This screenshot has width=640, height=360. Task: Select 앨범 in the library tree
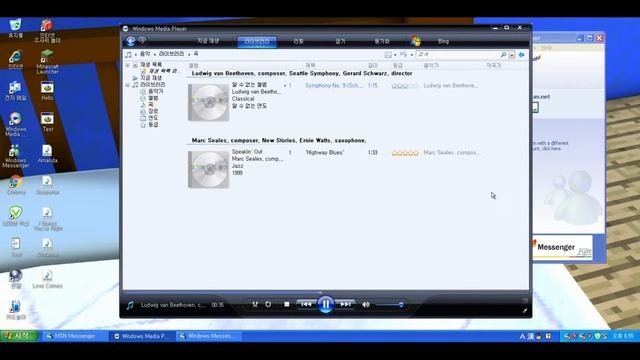coord(153,98)
